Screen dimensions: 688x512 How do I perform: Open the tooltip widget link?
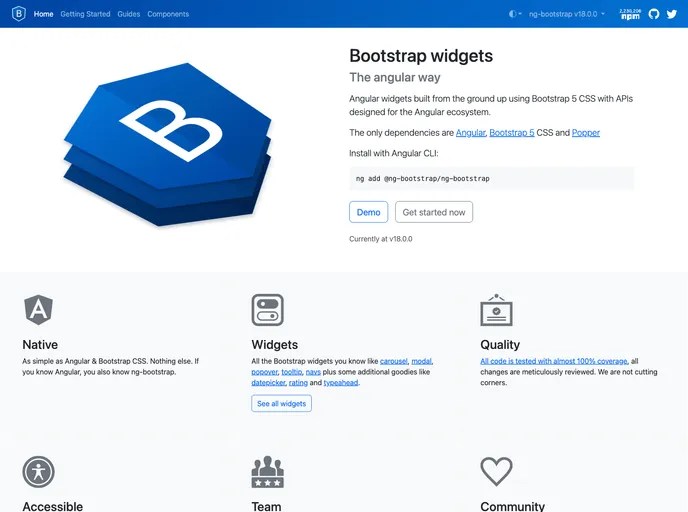[292, 372]
